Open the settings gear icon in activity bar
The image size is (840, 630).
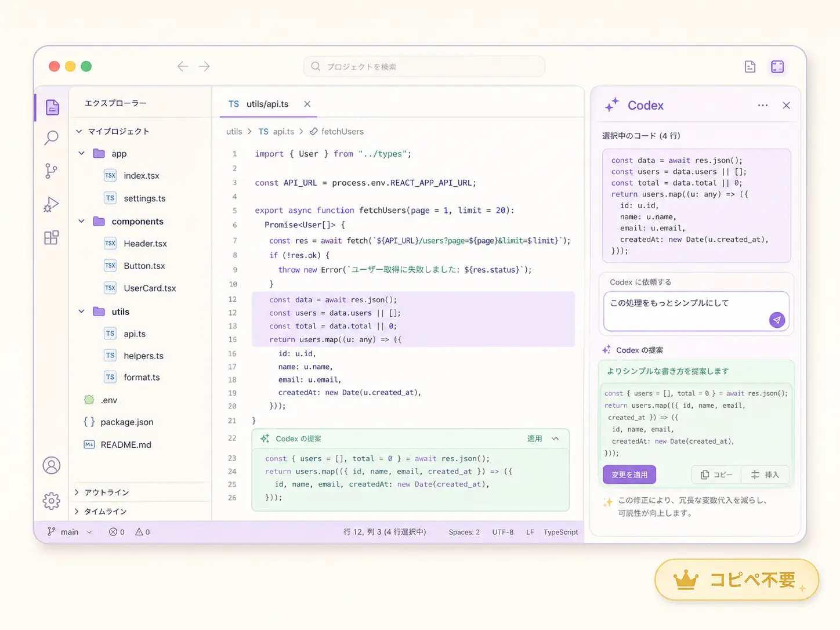(52, 501)
